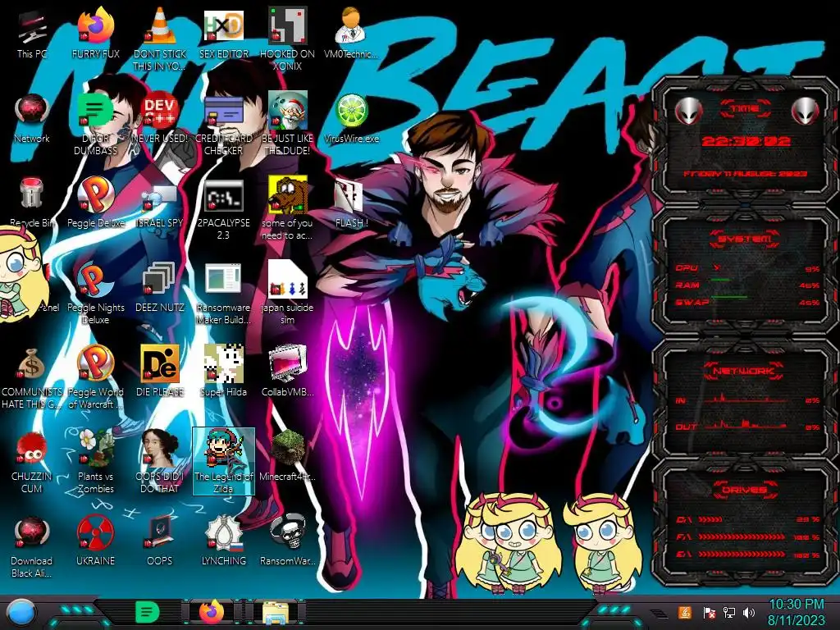Viewport: 840px width, 630px height.
Task: Click the F:\ drive entry in the Drives widget
Action: click(747, 536)
